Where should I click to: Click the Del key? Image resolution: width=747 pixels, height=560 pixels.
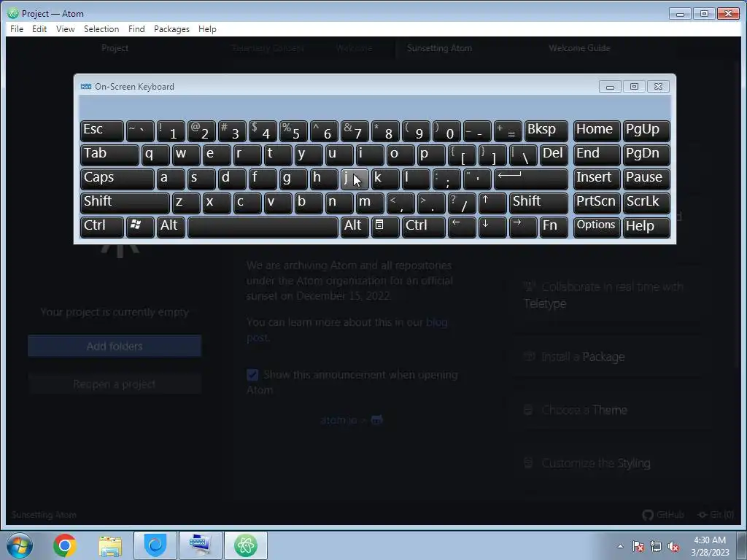pos(554,155)
